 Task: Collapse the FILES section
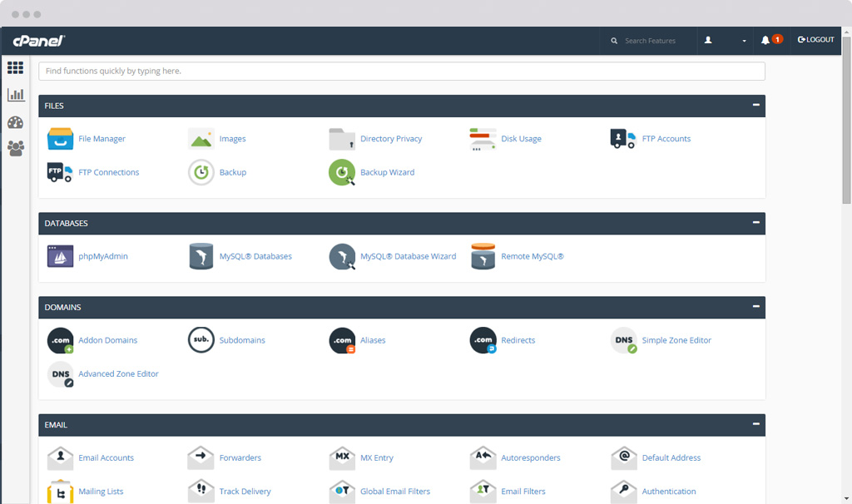pyautogui.click(x=755, y=106)
